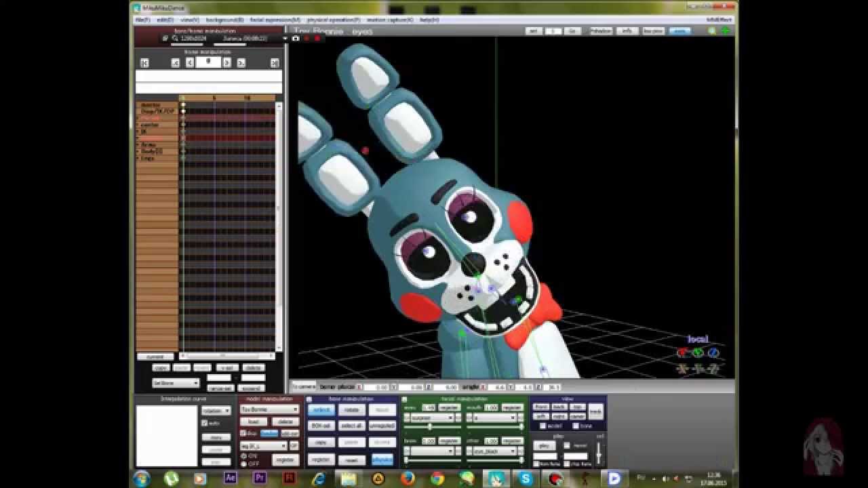Click the select all bones button
The width and height of the screenshot is (868, 488).
[351, 426]
